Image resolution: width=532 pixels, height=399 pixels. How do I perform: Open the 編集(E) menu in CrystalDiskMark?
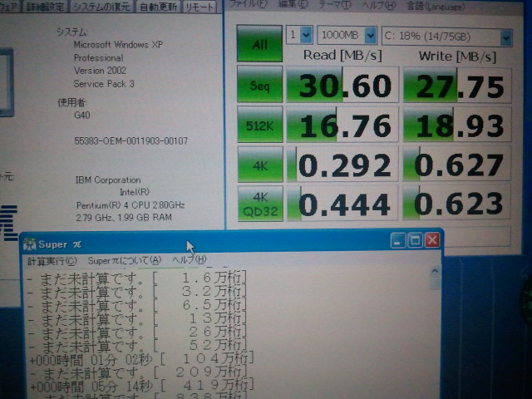click(293, 4)
